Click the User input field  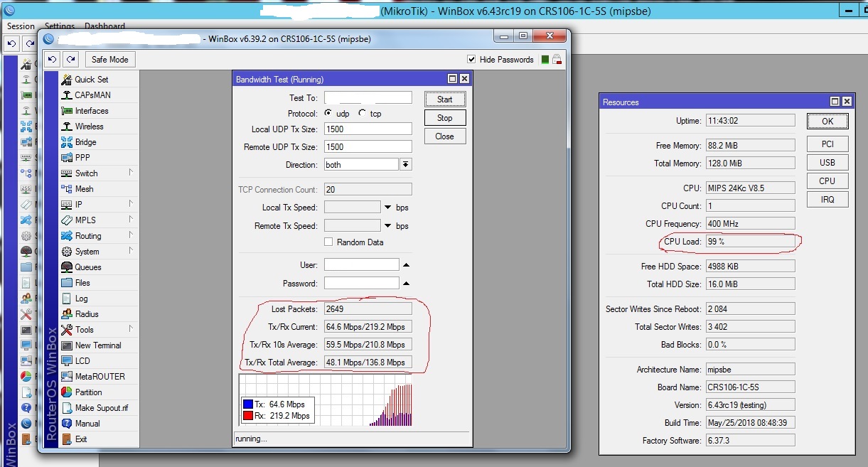point(362,265)
